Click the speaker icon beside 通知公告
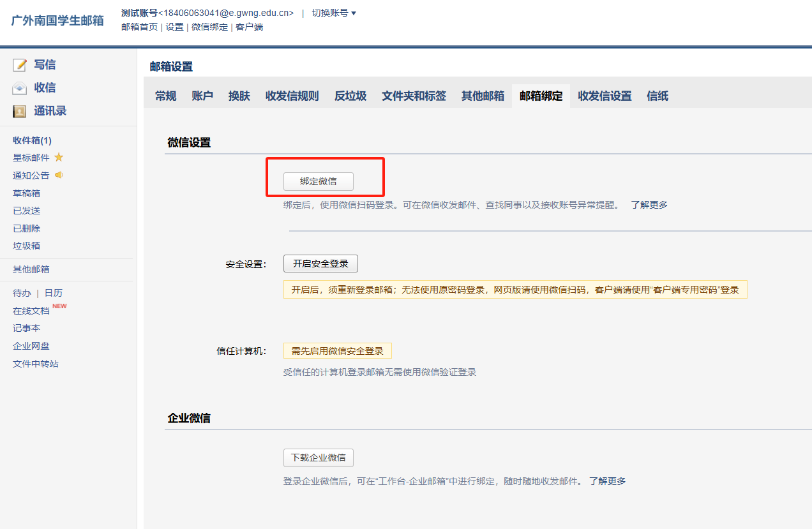This screenshot has height=529, width=812. [59, 175]
